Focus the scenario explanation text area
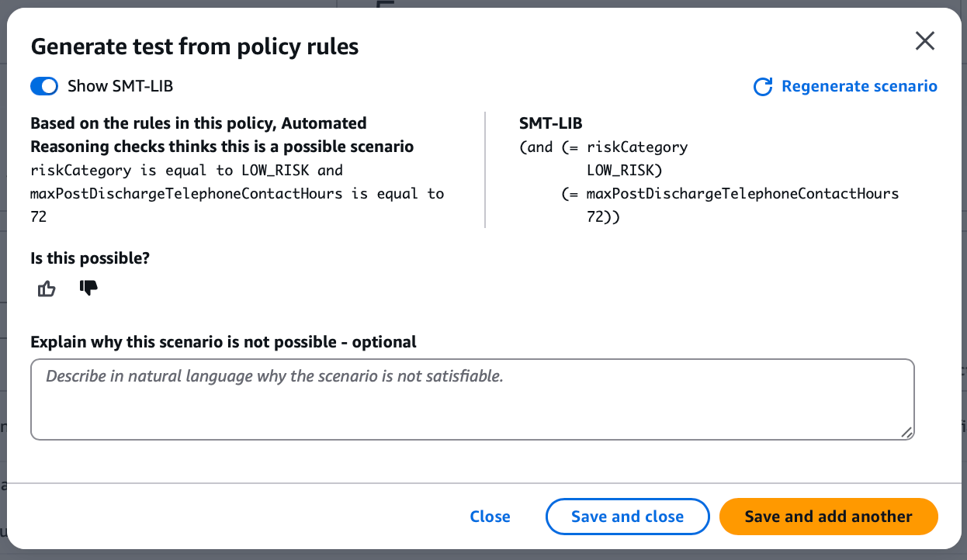This screenshot has height=560, width=967. click(472, 399)
